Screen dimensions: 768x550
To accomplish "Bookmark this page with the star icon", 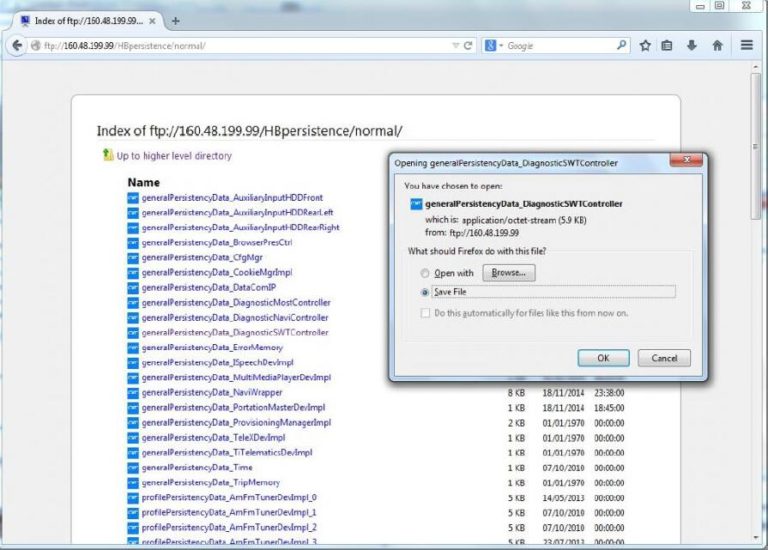I will [x=646, y=46].
